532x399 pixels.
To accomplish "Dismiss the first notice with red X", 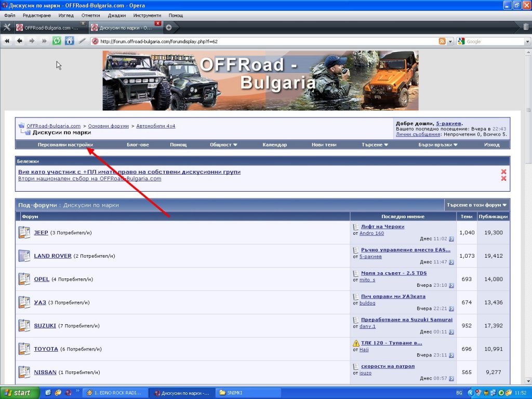I will [503, 172].
